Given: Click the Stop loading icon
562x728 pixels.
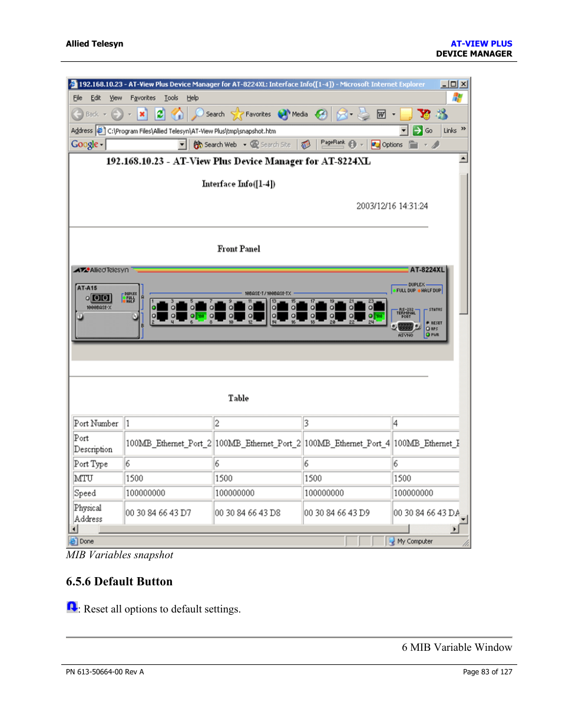Looking at the screenshot, I should click(x=142, y=114).
